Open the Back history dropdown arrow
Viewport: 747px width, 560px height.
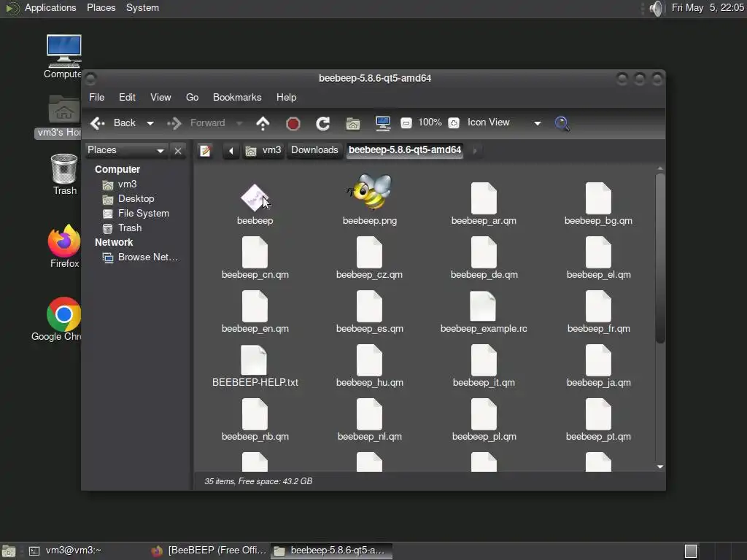pyautogui.click(x=150, y=123)
